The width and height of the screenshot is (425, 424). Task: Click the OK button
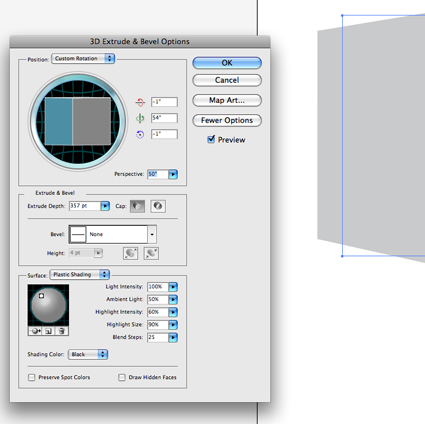(227, 63)
